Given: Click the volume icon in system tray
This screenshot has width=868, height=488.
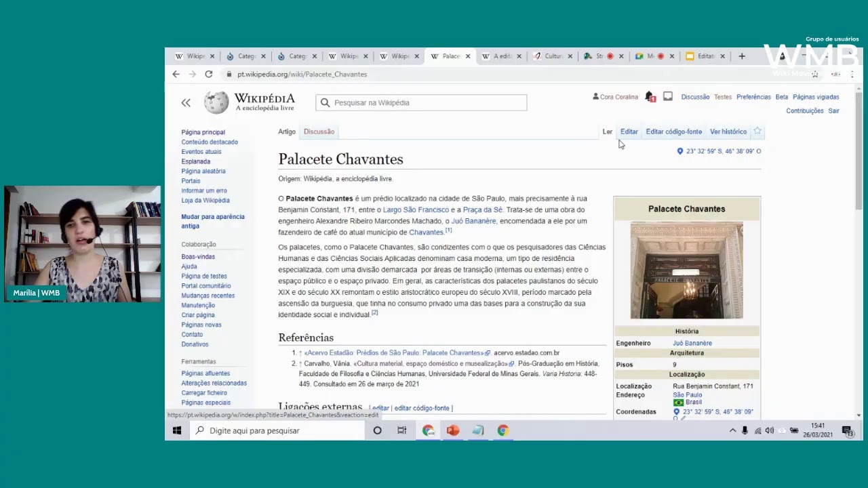Looking at the screenshot, I should 770,430.
